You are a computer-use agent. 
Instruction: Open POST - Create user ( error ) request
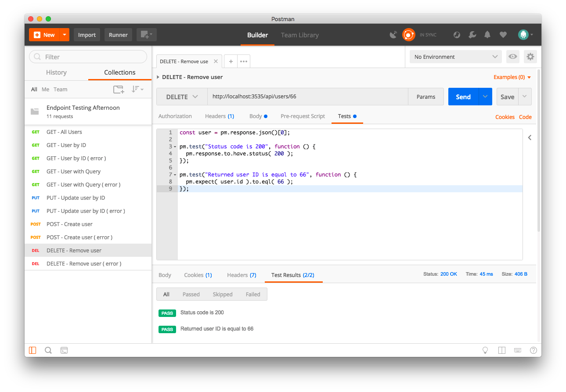coord(88,237)
